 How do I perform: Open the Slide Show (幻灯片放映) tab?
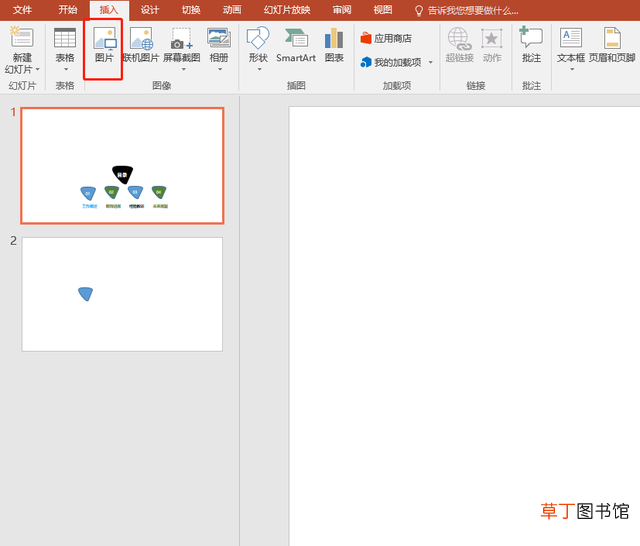[x=287, y=10]
